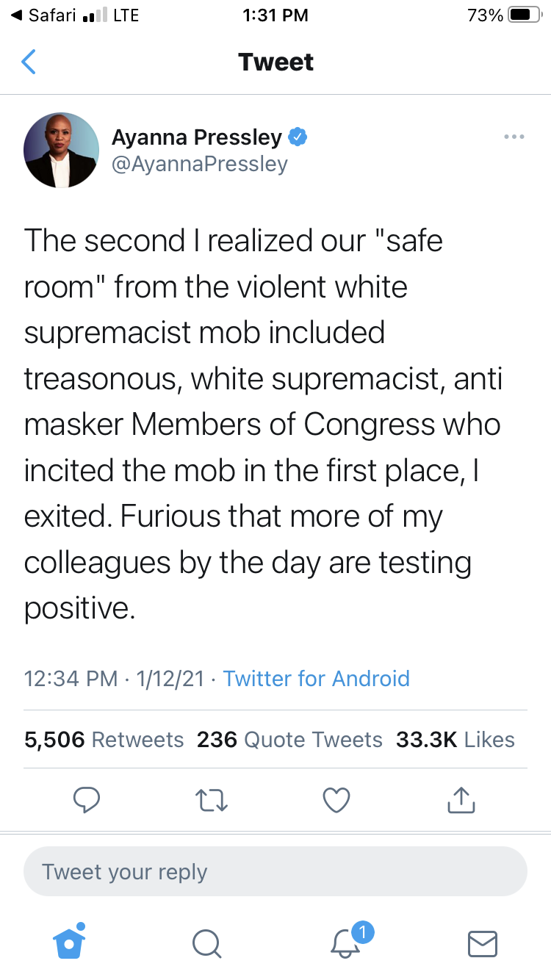
Task: Return to Safari via status bar
Action: click(x=44, y=15)
